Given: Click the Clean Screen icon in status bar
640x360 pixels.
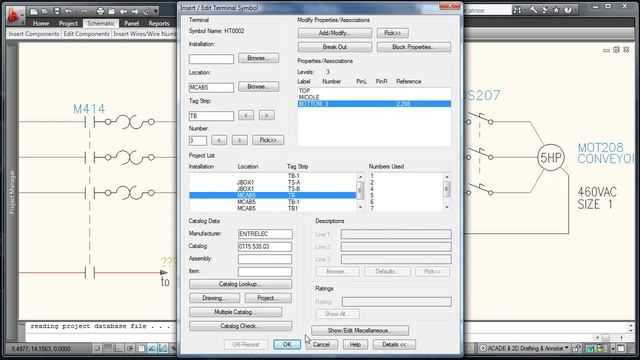Looking at the screenshot, I should point(621,348).
